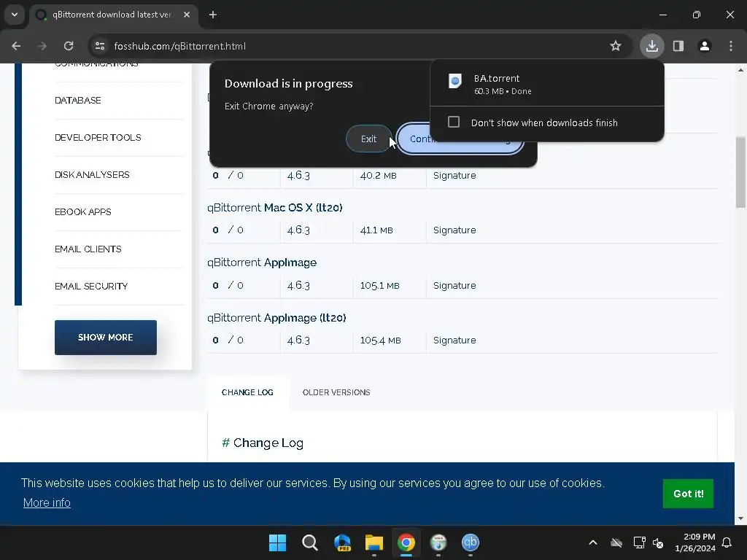View site information icon in address bar
Screen dimensions: 747x560
coord(100,46)
